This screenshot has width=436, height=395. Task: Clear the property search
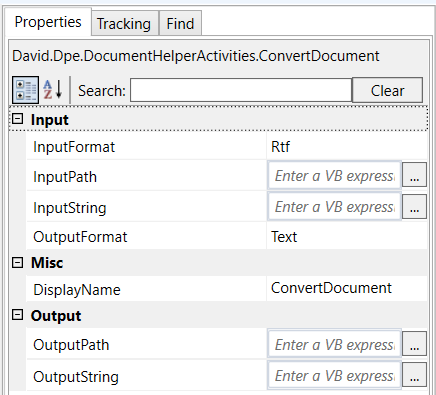pyautogui.click(x=387, y=90)
